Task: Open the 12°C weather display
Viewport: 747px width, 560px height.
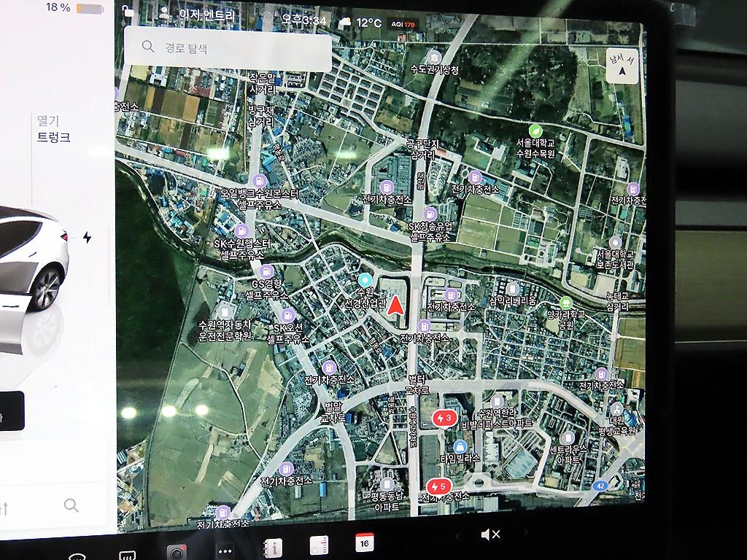Action: [x=360, y=23]
